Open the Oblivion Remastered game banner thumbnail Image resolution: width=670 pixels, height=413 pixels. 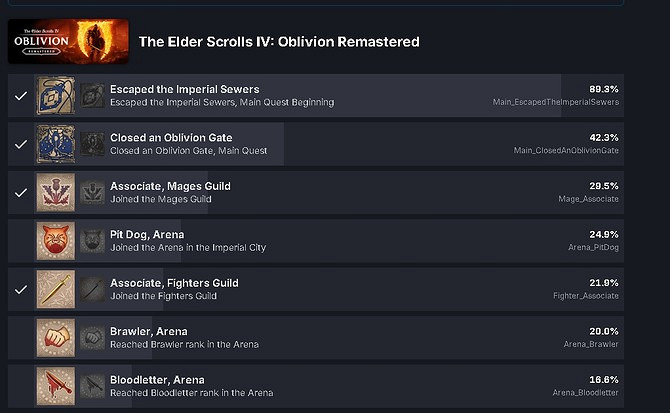pyautogui.click(x=68, y=41)
